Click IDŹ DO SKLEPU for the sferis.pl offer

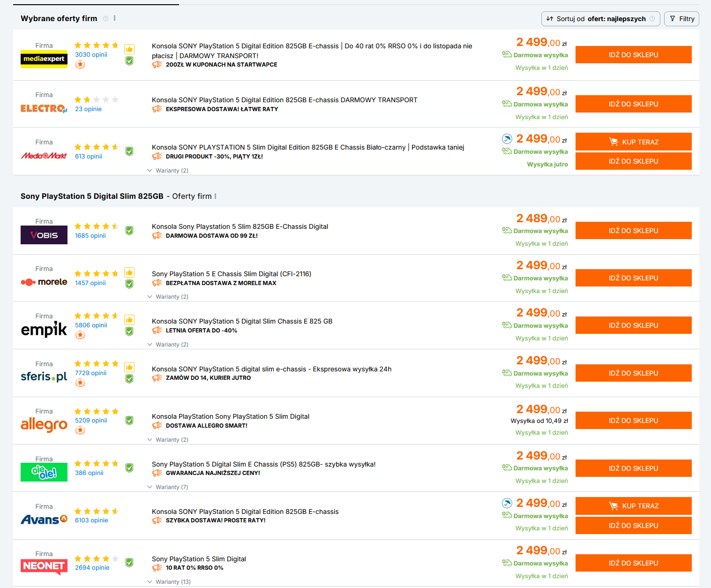point(634,373)
